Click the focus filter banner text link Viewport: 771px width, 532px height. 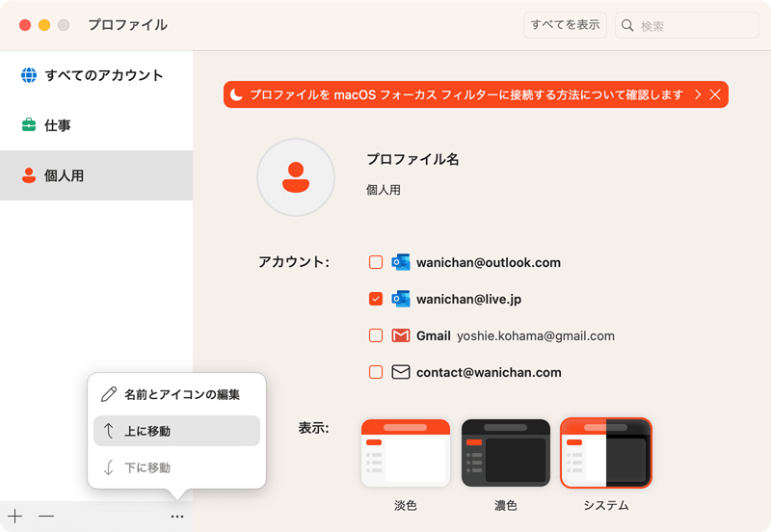(466, 94)
